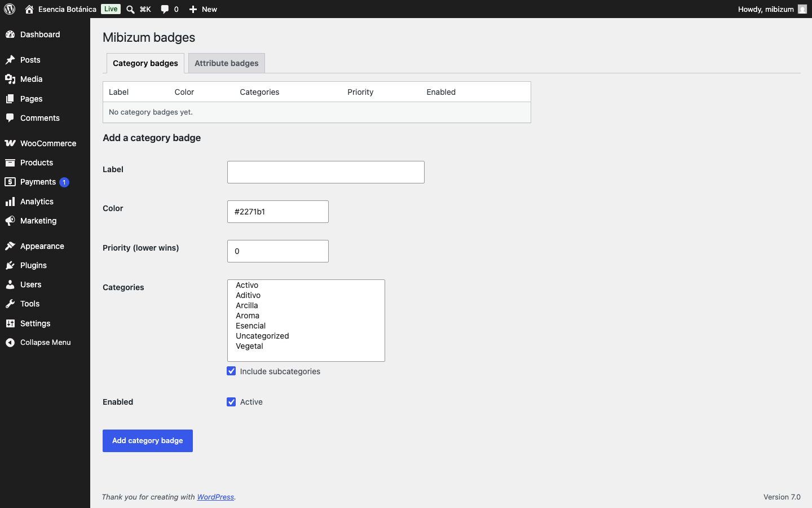Open WooCommerce icon in sidebar
The height and width of the screenshot is (508, 812).
[x=10, y=143]
